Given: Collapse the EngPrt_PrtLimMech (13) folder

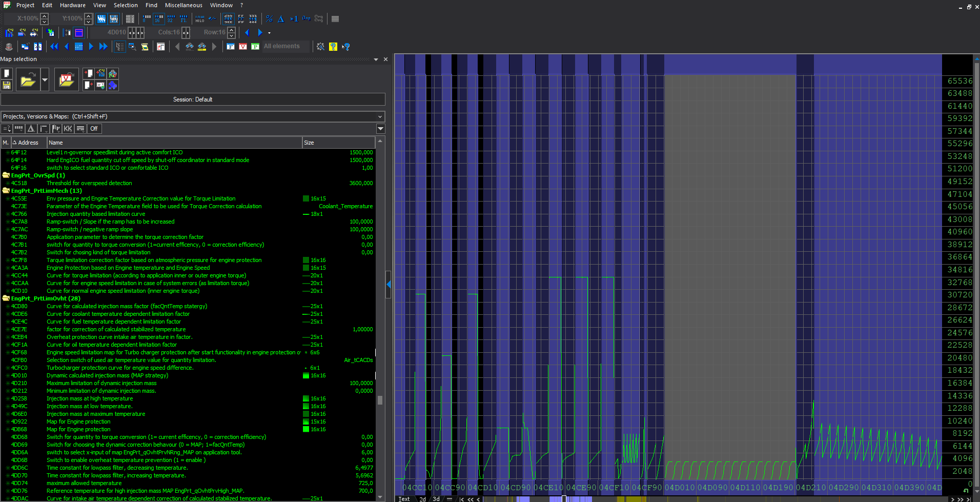Looking at the screenshot, I should pyautogui.click(x=6, y=191).
